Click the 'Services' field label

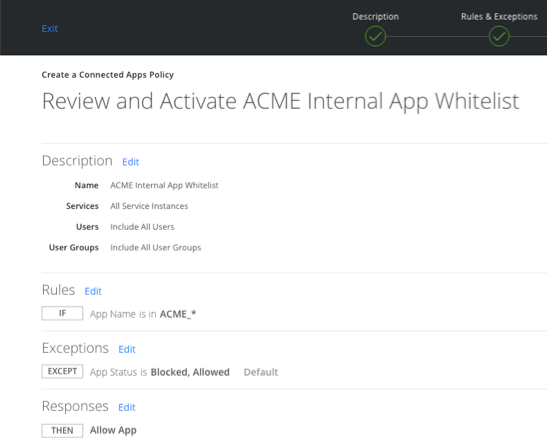click(x=82, y=206)
